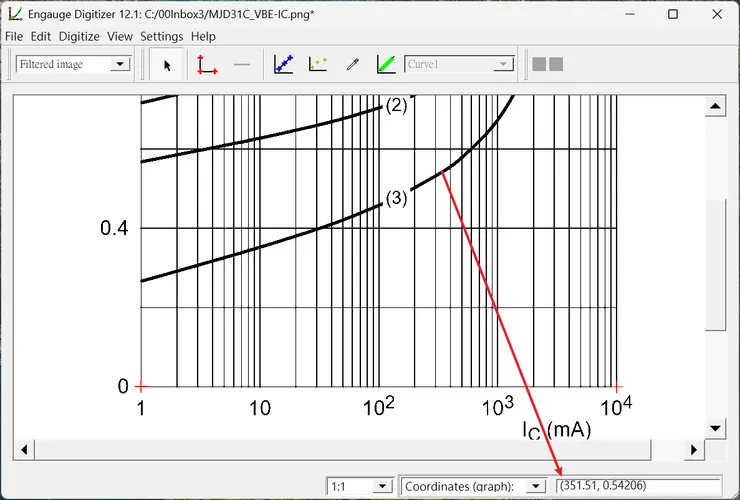This screenshot has height=500, width=740.
Task: Open the Settings menu
Action: [x=161, y=36]
